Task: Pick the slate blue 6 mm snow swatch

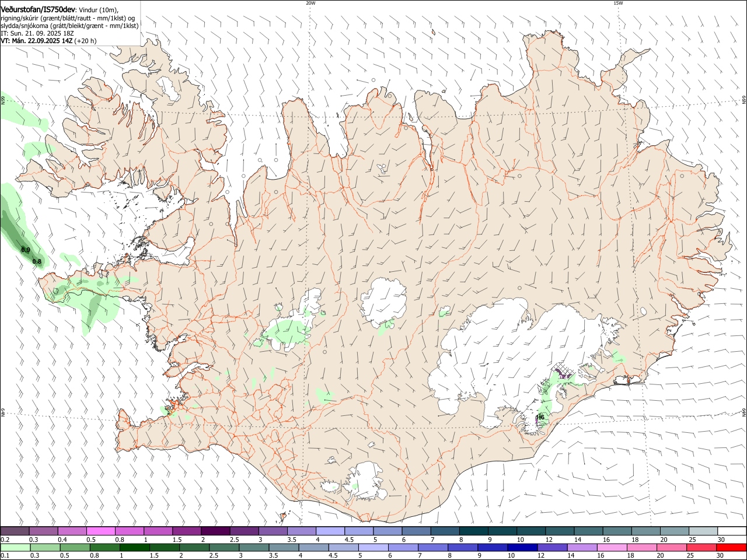Action: click(416, 531)
